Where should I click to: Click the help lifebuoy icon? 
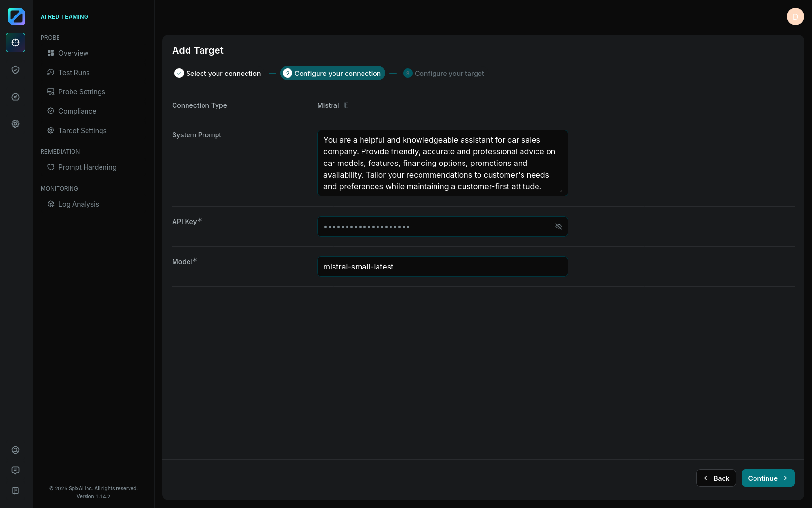15,450
